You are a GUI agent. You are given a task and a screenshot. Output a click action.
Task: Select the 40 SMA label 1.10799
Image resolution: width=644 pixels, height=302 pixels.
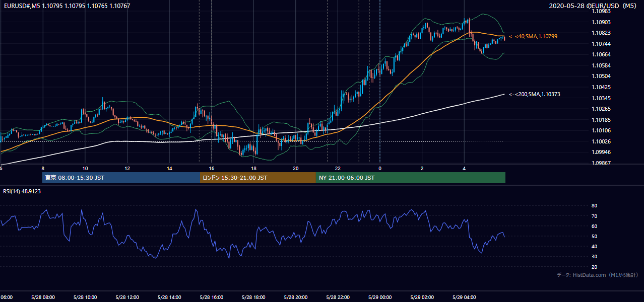pyautogui.click(x=533, y=36)
